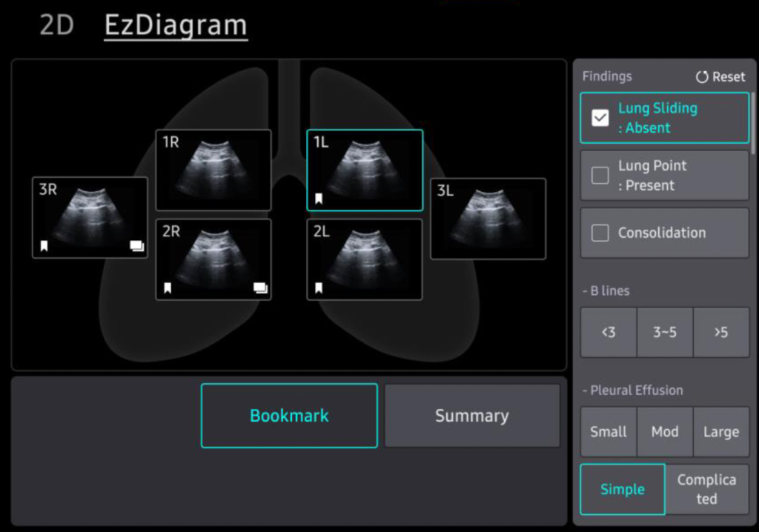Click the bookmark icon on 2R thumbnail
The height and width of the screenshot is (532, 759).
(x=168, y=288)
